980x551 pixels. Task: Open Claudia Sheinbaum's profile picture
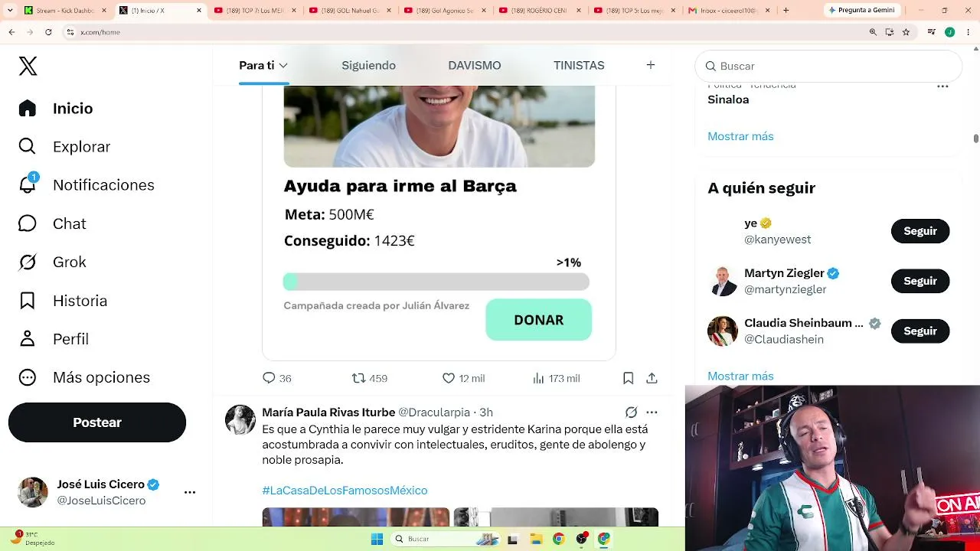click(x=723, y=331)
